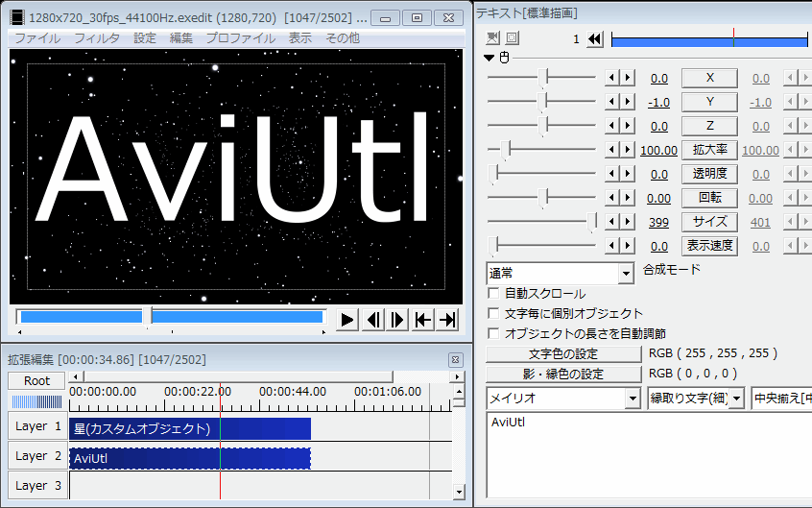Click the clipping icon beside the camera icon
The width and height of the screenshot is (812, 508).
pos(512,38)
